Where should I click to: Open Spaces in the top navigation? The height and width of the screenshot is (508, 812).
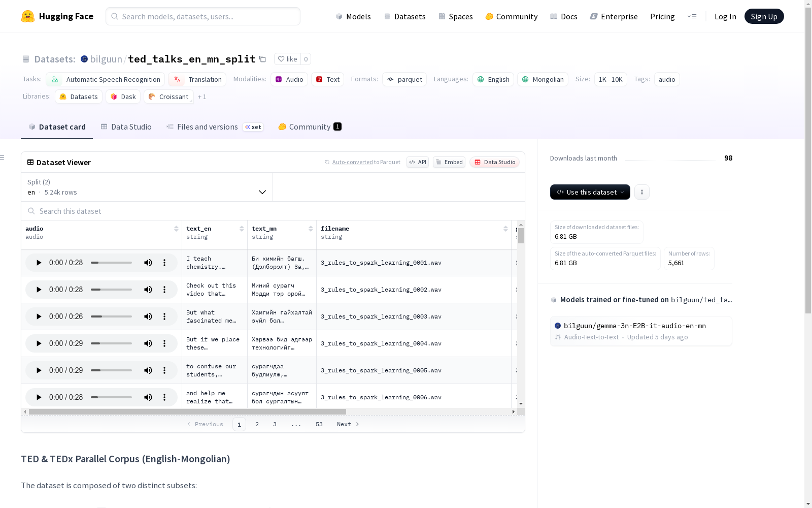[x=456, y=16]
